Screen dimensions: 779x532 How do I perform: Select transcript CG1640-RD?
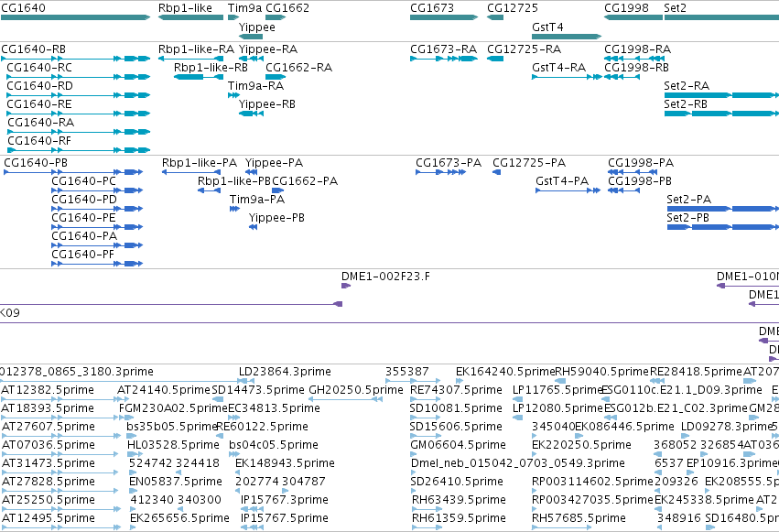79,95
